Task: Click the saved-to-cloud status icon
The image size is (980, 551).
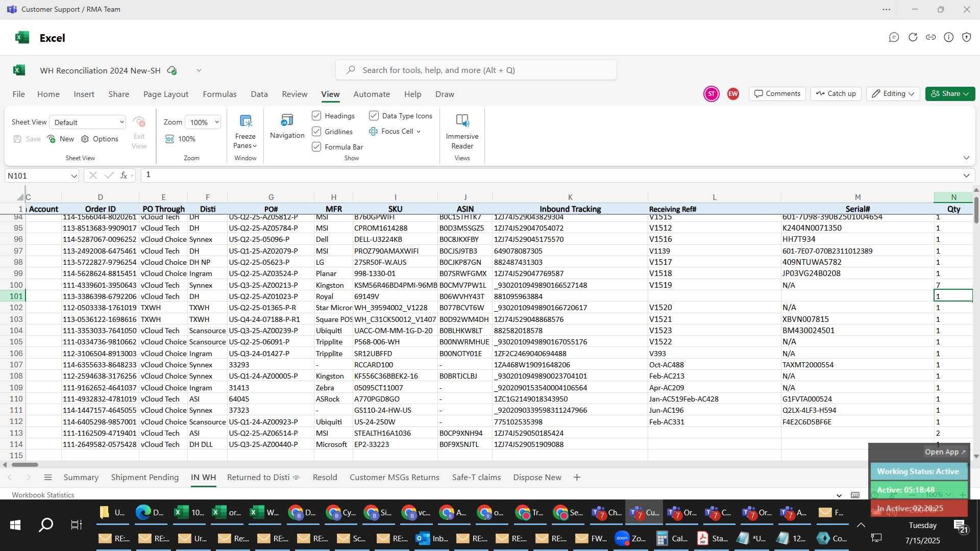Action: tap(173, 70)
